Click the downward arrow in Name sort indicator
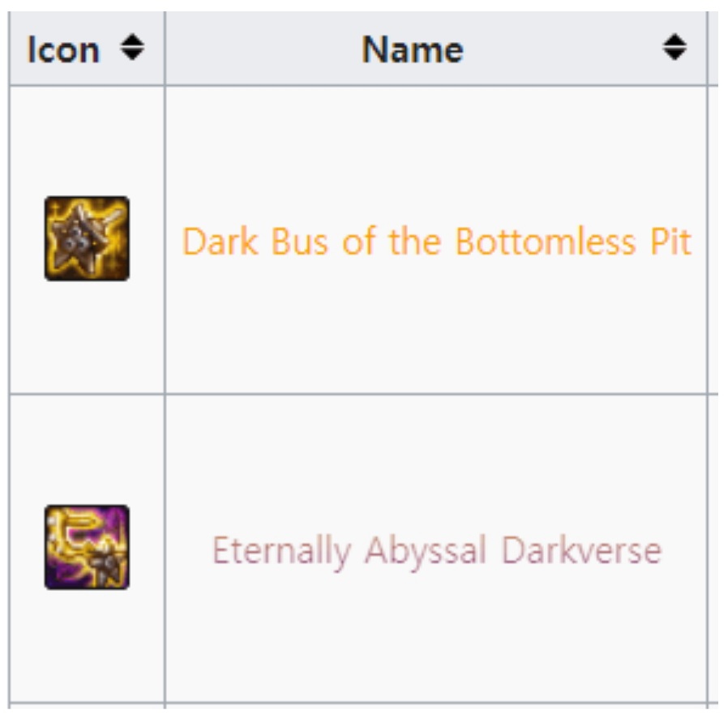The height and width of the screenshot is (727, 728). 674,55
